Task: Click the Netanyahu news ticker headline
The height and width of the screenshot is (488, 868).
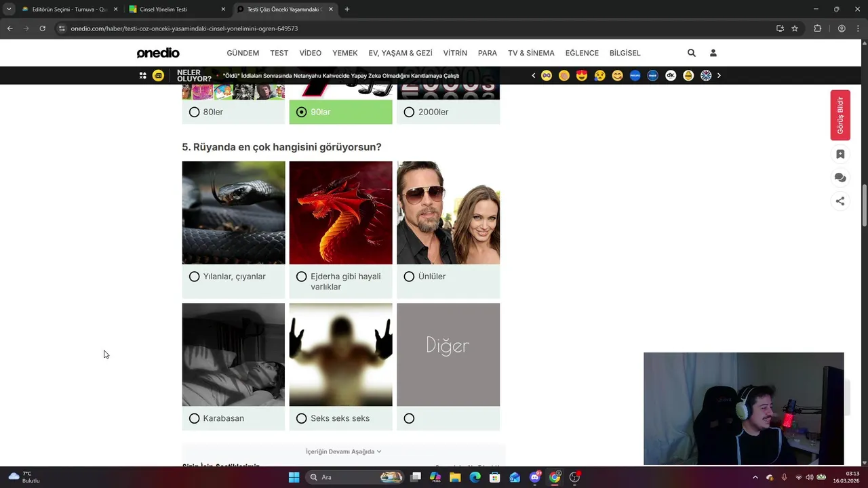Action: coord(341,76)
